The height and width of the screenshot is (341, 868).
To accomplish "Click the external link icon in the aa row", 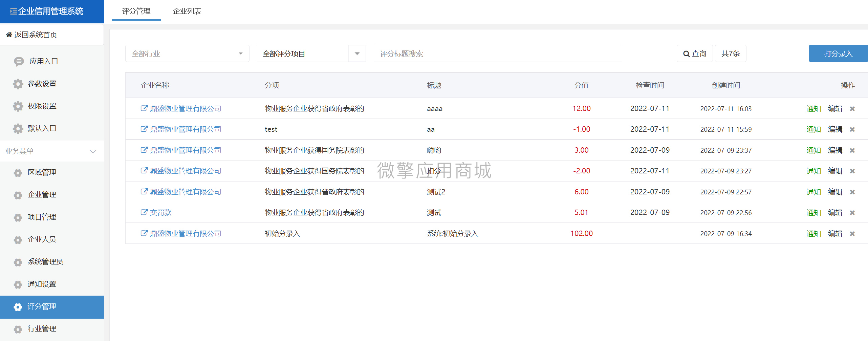I will 144,129.
